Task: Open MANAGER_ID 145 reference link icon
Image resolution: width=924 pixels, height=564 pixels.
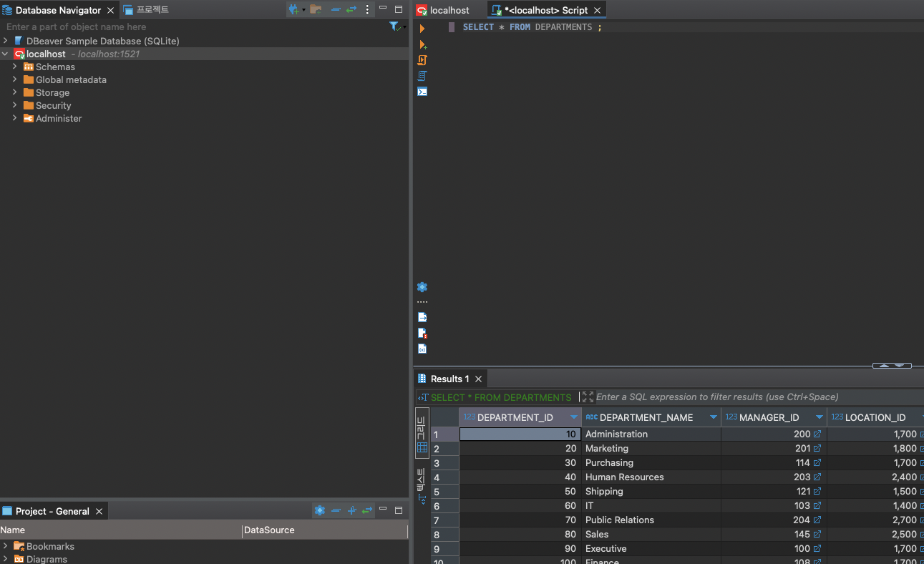Action: click(817, 534)
